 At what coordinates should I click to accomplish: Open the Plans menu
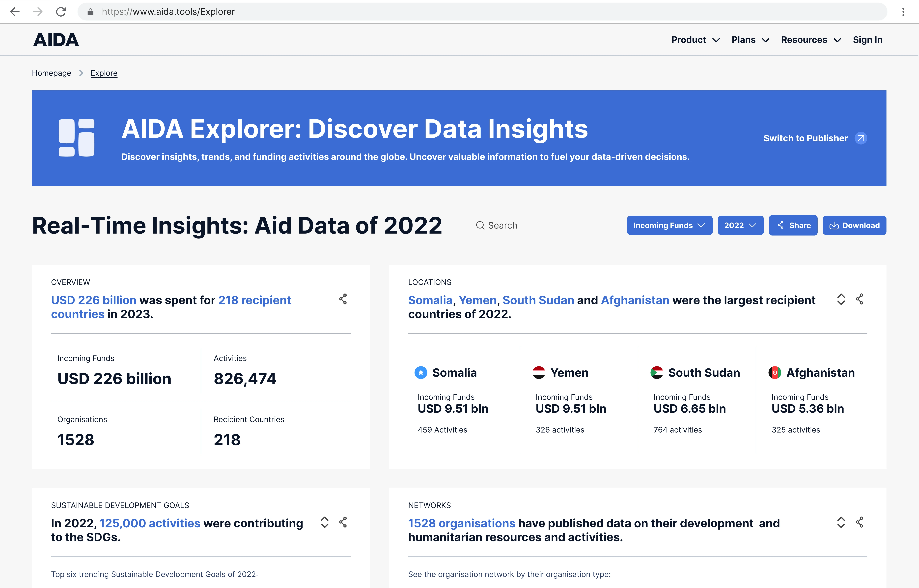[x=750, y=40]
